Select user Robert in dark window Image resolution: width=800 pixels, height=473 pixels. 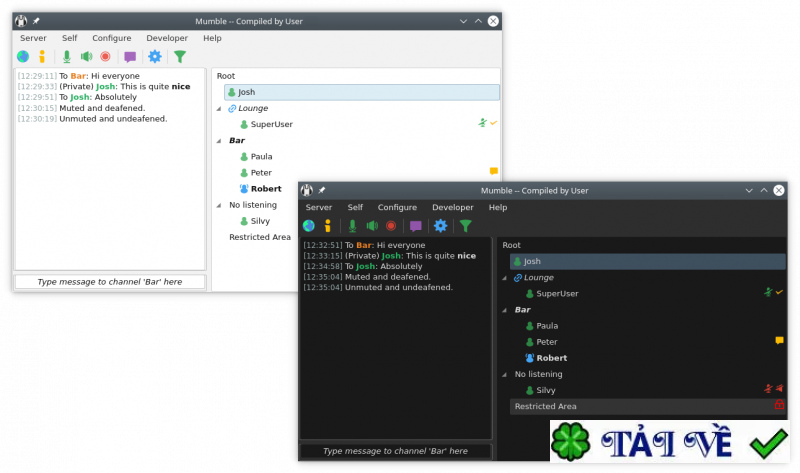point(552,358)
